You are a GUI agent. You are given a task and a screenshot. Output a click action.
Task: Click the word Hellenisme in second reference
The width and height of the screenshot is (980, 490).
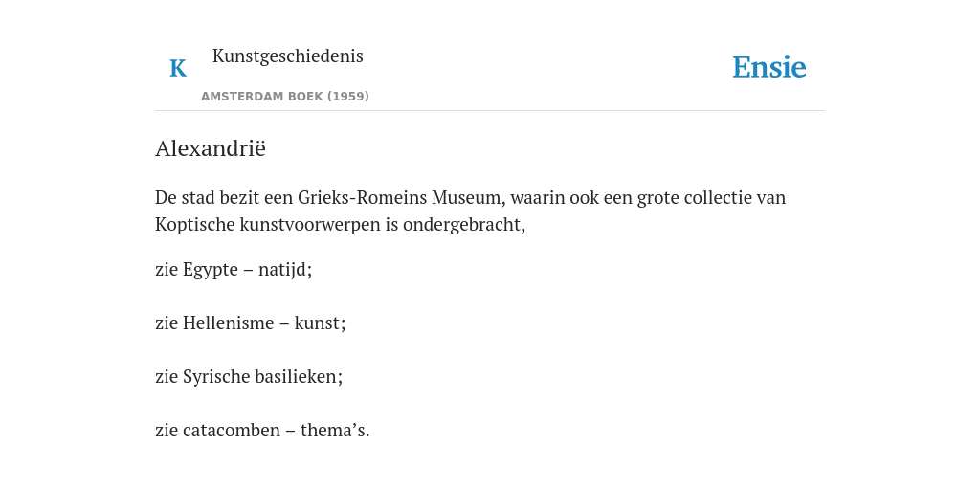point(228,323)
